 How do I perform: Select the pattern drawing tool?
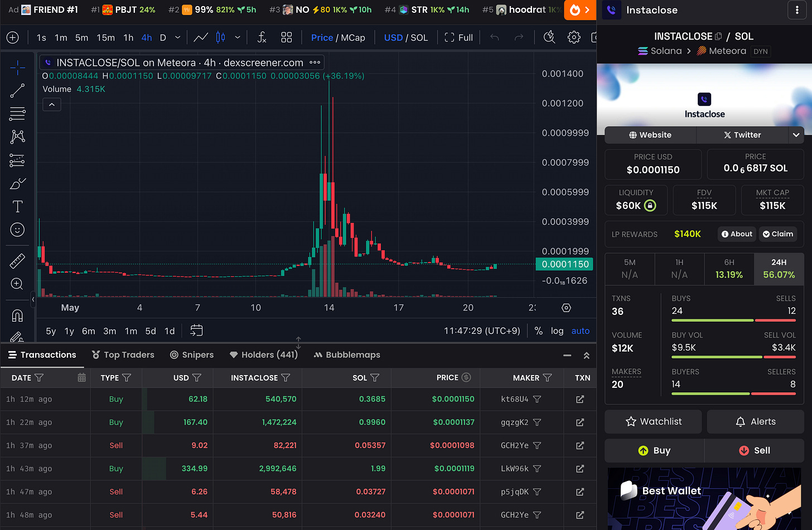[x=17, y=137]
